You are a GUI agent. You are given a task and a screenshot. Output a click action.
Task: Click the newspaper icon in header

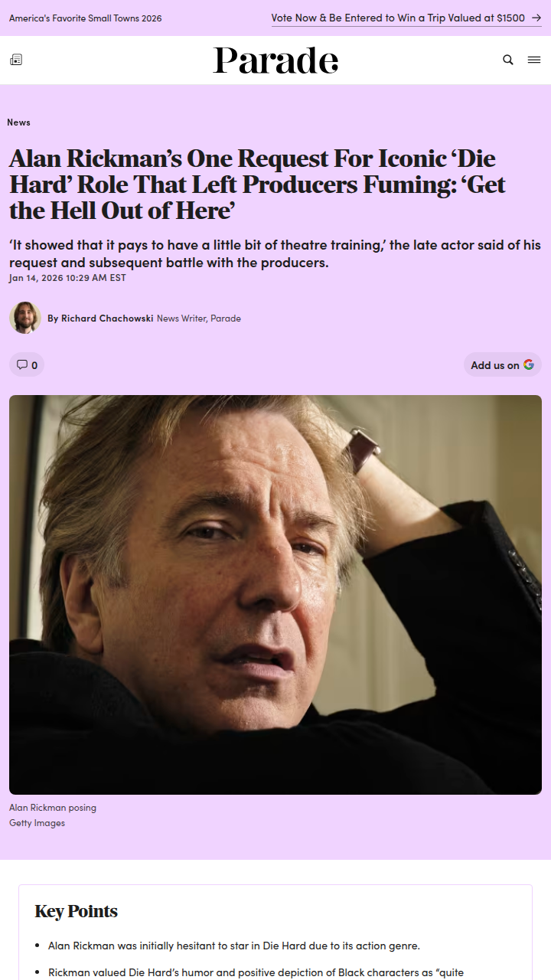[16, 60]
